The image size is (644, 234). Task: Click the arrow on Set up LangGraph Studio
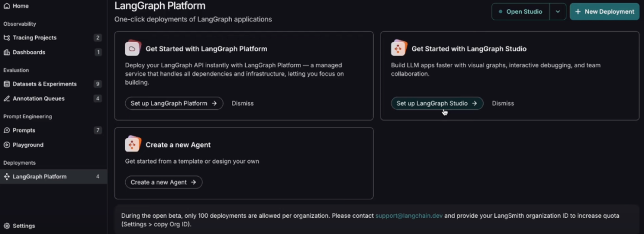coord(475,103)
